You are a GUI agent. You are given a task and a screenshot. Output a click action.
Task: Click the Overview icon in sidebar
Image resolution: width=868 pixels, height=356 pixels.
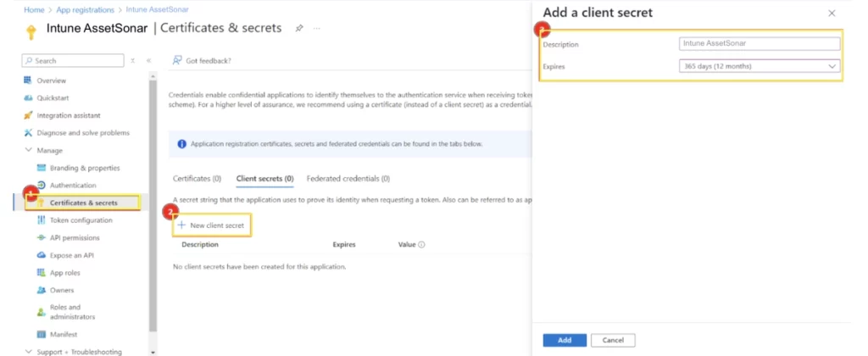coord(28,81)
